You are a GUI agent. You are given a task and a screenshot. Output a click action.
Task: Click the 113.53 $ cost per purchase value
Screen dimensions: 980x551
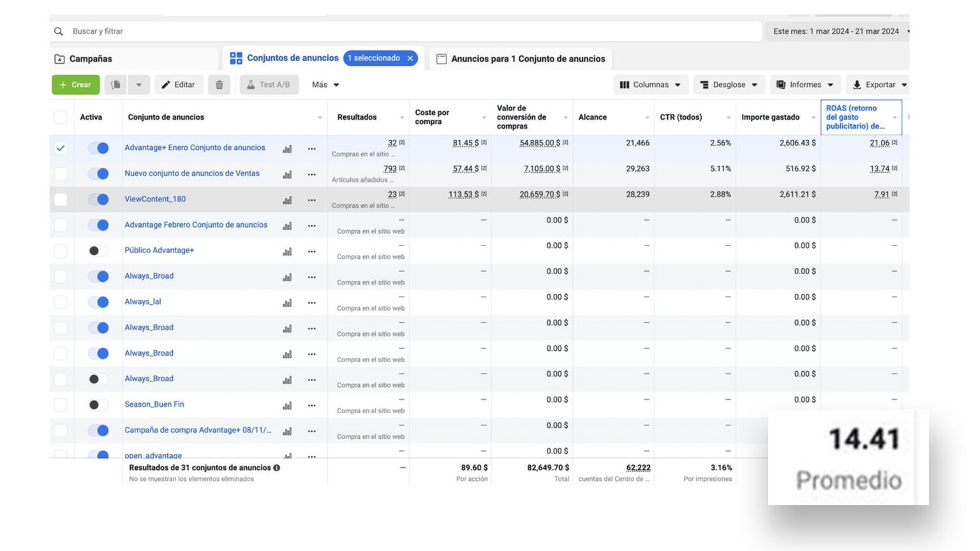[463, 195]
